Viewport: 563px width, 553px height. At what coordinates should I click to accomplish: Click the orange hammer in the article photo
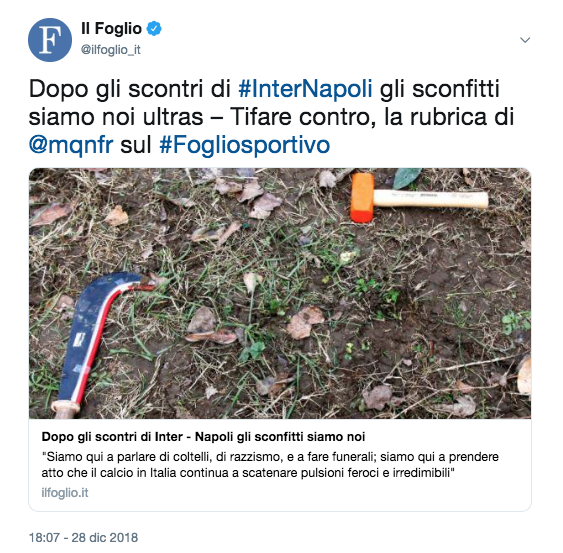pos(419,198)
